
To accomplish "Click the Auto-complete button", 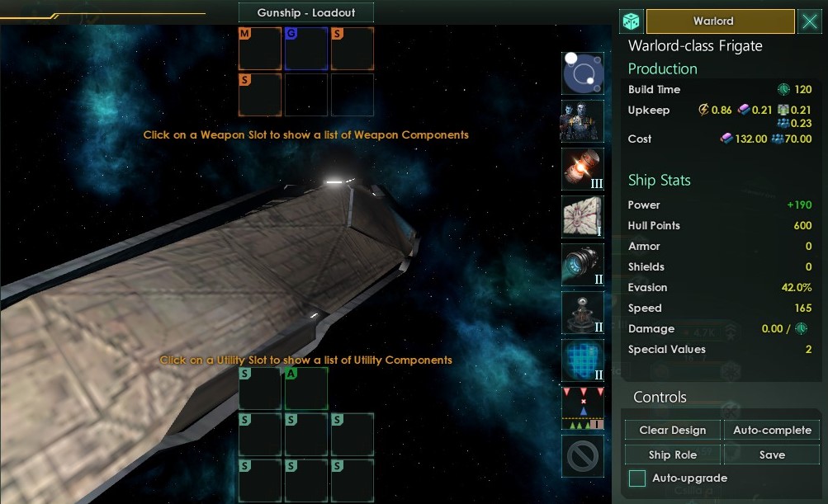I will (x=772, y=430).
